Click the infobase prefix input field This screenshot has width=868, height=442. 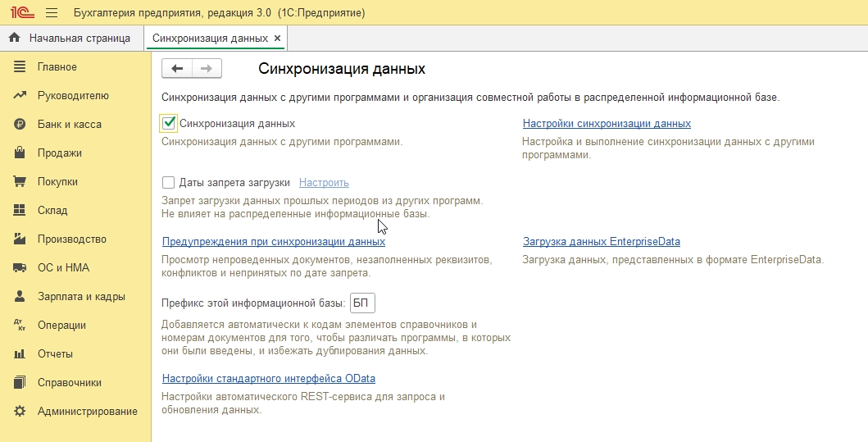[361, 303]
